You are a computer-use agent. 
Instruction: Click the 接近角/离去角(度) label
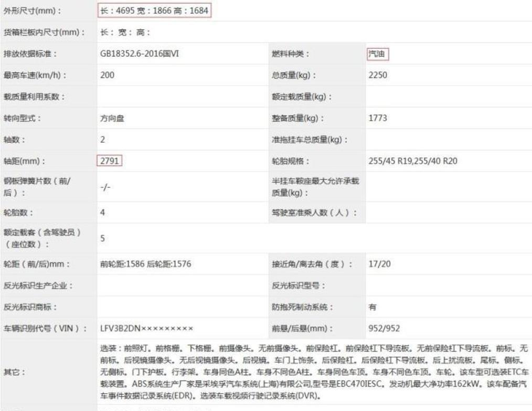click(x=313, y=264)
